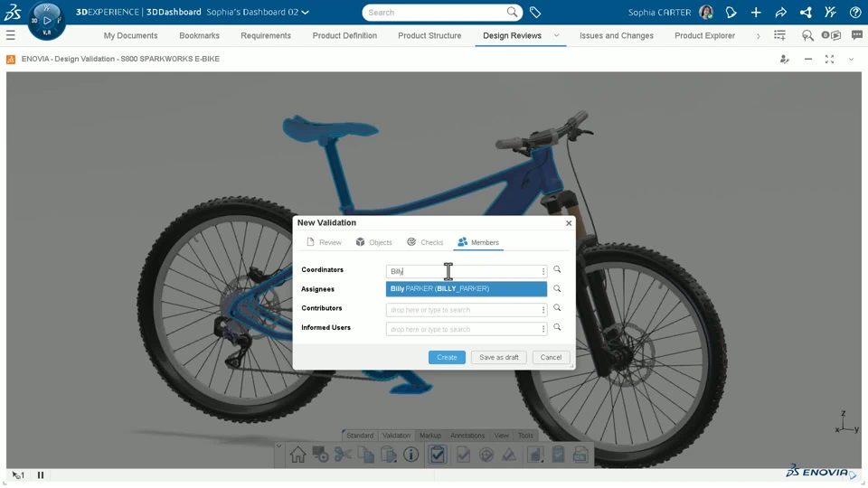
Task: Click the paste icon in bottom toolbar
Action: (389, 455)
